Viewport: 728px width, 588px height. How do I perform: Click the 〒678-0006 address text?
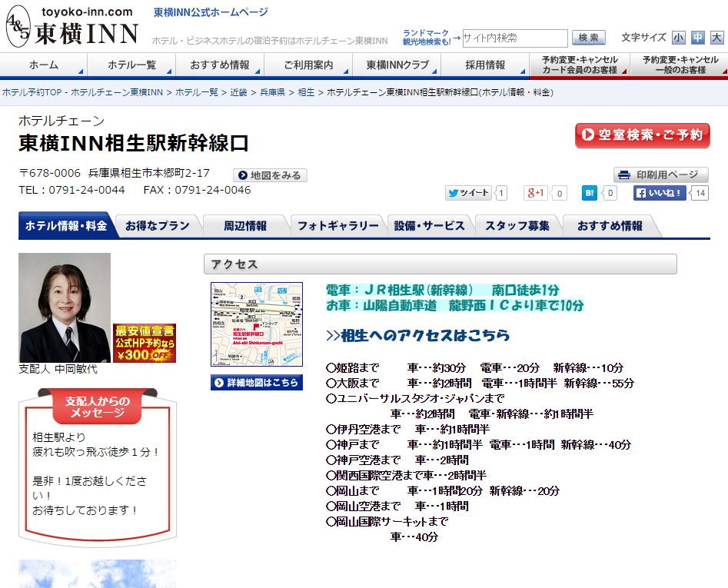pos(115,173)
